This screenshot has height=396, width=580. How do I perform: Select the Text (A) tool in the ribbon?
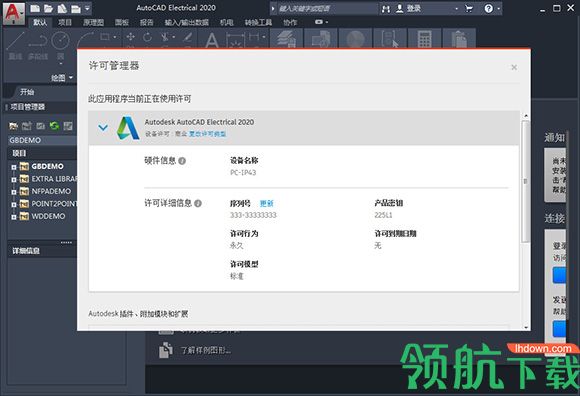click(212, 40)
